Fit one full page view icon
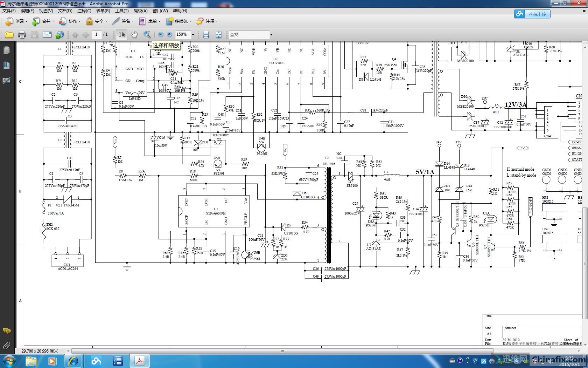The width and height of the screenshot is (588, 368). 218,35
